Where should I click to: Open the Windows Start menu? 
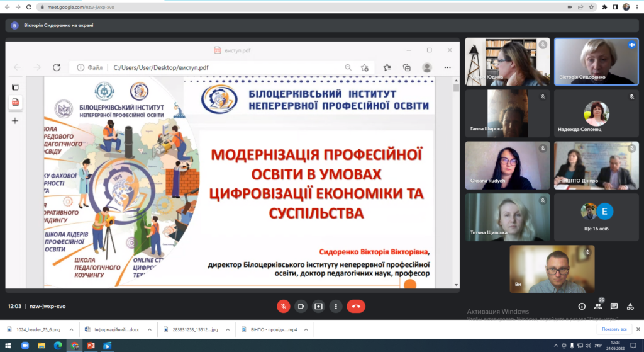8,346
